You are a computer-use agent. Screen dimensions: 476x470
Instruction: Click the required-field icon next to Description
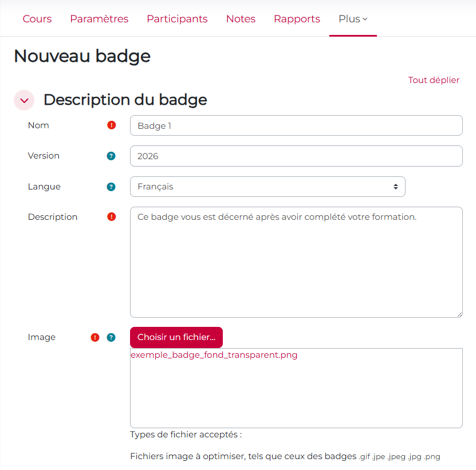pyautogui.click(x=111, y=217)
